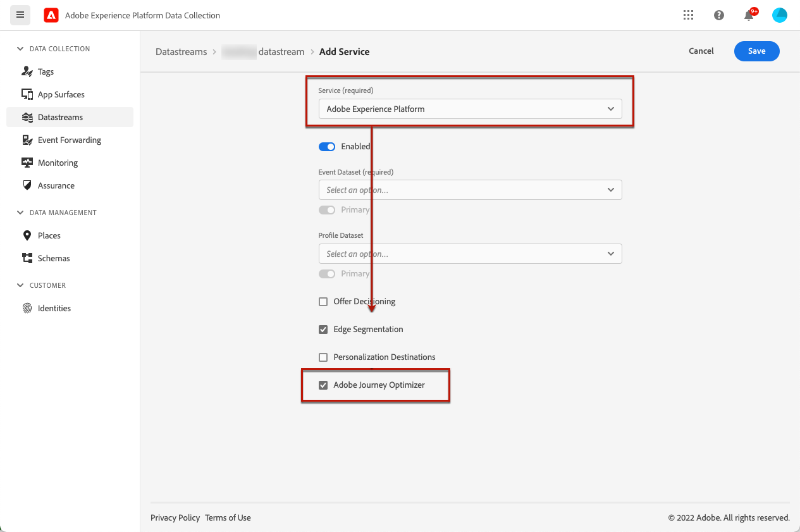Open Event Forwarding in the sidebar
The image size is (800, 532).
coord(69,140)
